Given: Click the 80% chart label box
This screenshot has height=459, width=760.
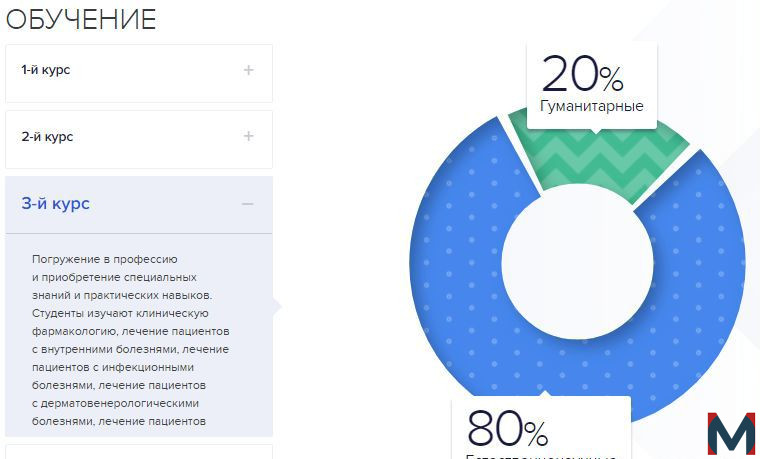Looking at the screenshot, I should (541, 429).
